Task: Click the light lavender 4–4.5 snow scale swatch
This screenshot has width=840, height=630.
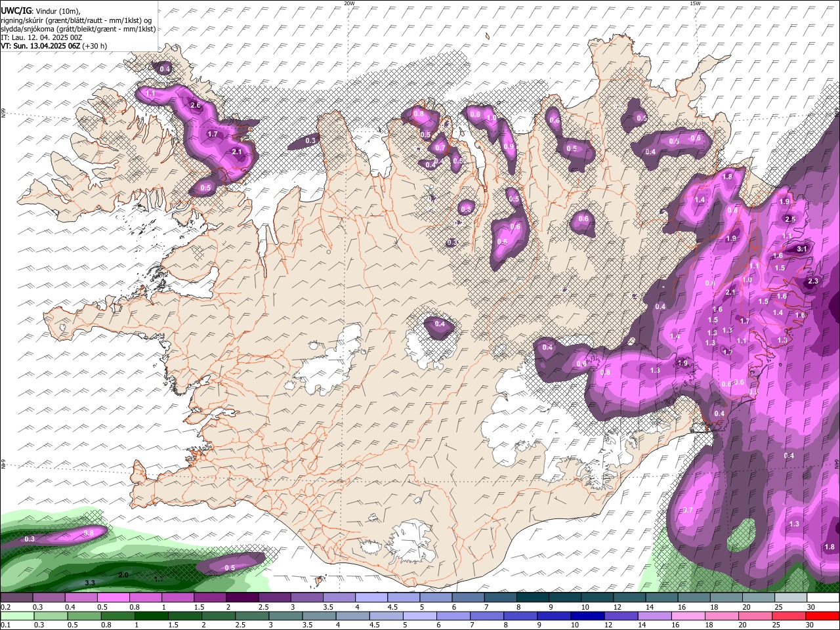Action: click(x=370, y=598)
